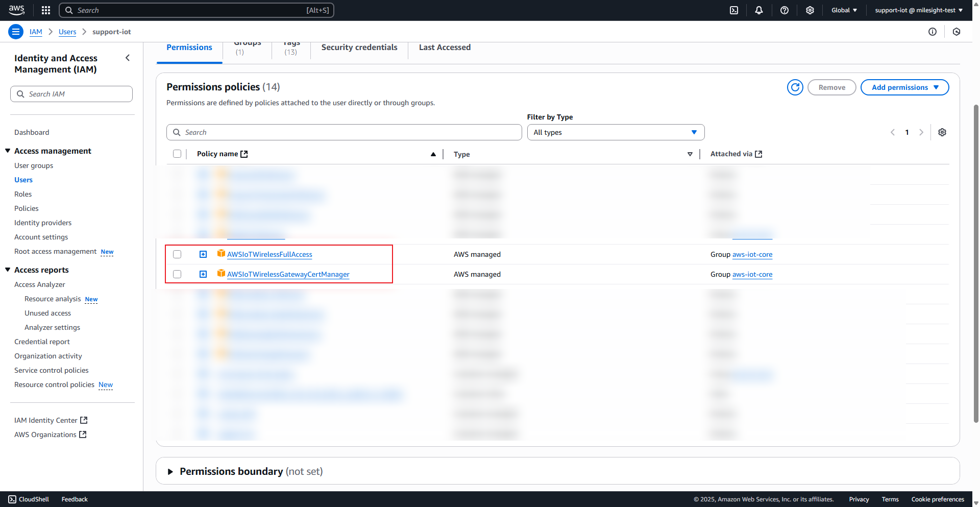Viewport: 980px width, 507px height.
Task: Open the AWSIoTWirelessGatewayCertManager policy link
Action: pos(288,274)
